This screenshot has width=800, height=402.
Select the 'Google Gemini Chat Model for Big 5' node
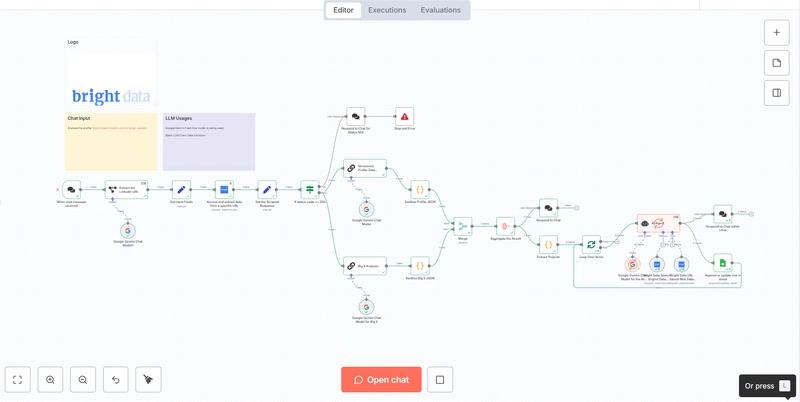tap(366, 307)
